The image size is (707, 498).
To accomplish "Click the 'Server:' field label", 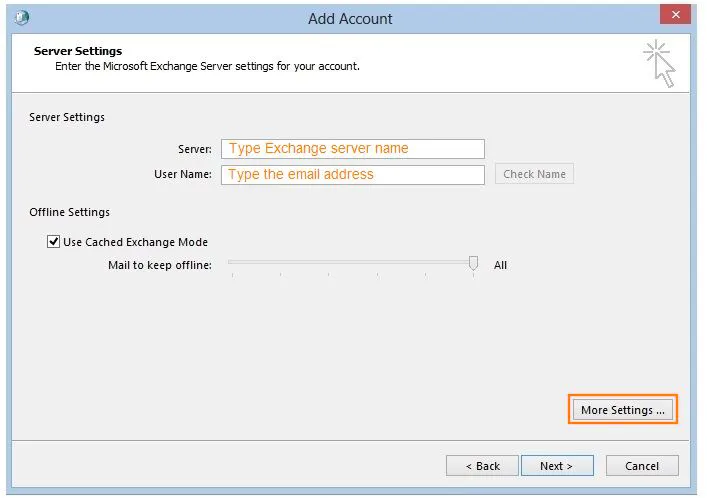I will point(194,149).
